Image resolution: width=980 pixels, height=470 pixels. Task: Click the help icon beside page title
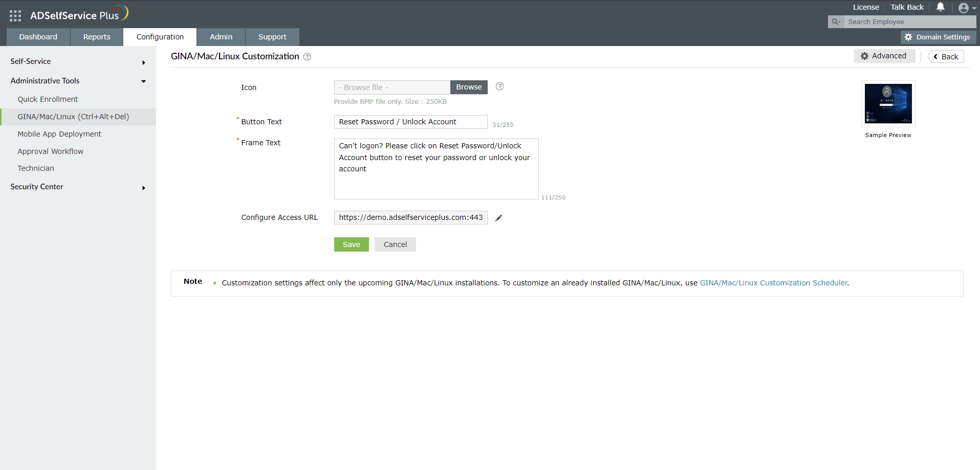[307, 57]
